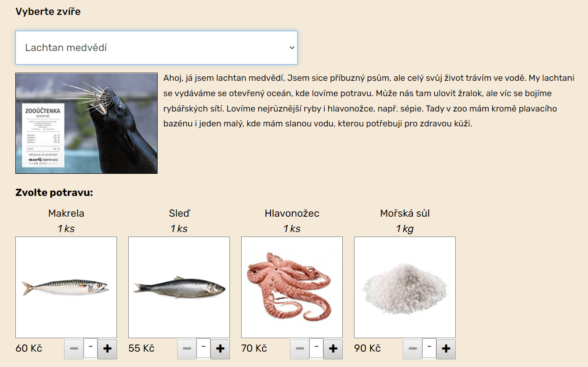Increase Makrela quantity with plus button

point(107,349)
